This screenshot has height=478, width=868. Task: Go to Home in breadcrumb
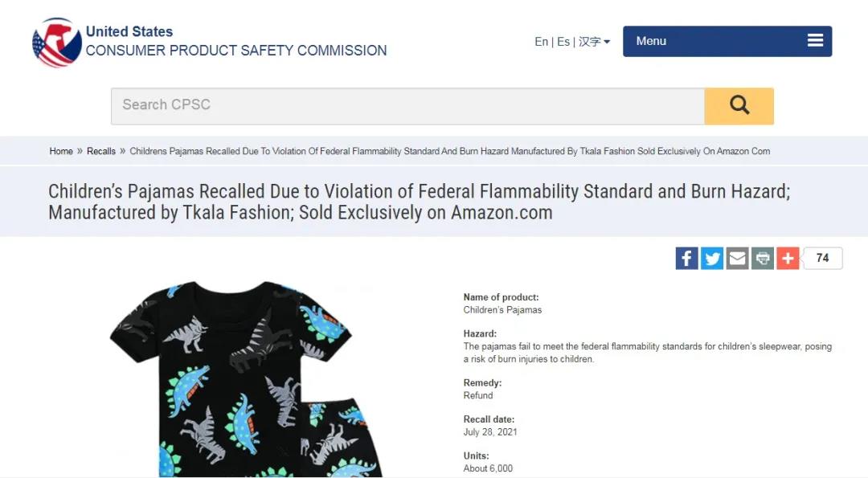coord(61,151)
